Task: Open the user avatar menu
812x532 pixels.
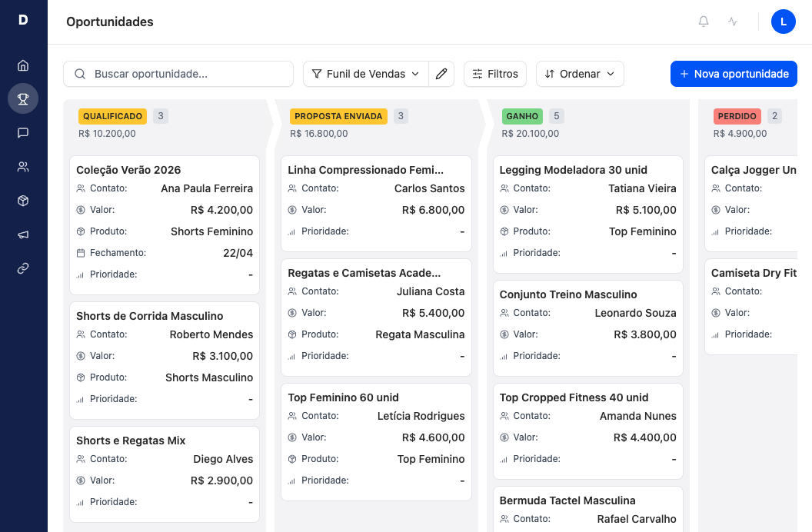Action: pos(783,22)
